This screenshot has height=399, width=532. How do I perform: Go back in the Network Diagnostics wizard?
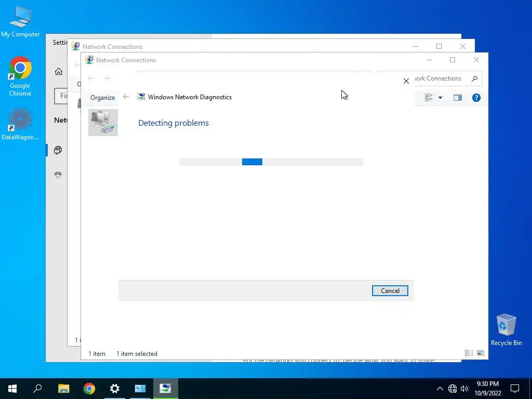click(126, 97)
